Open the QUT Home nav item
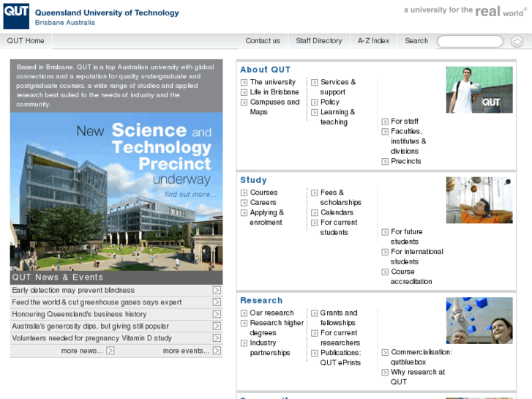This screenshot has height=399, width=532. (26, 41)
